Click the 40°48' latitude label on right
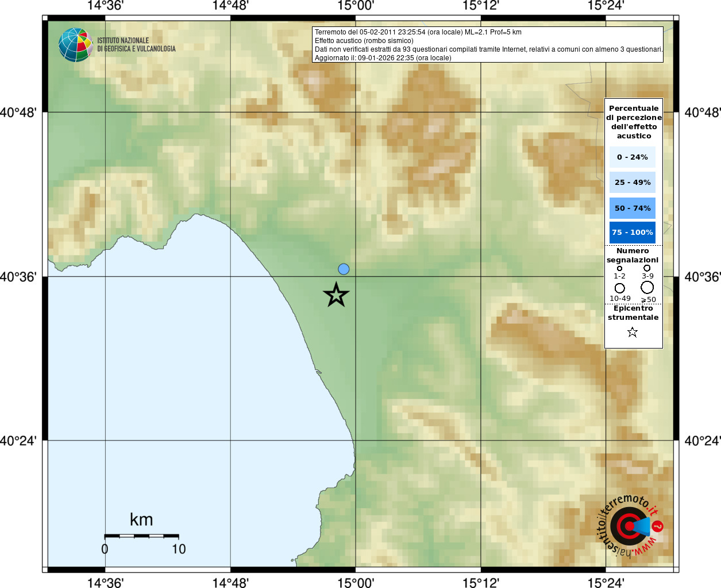 703,112
